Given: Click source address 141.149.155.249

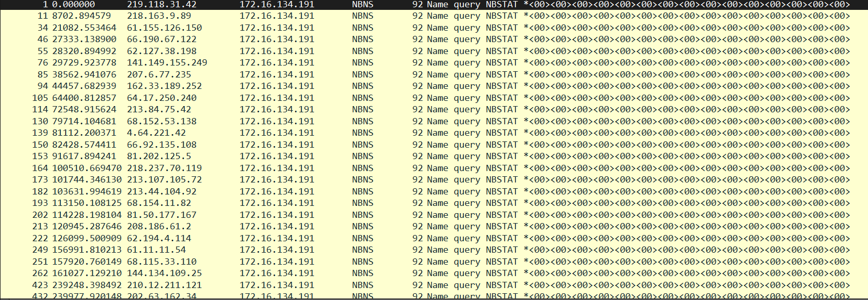Looking at the screenshot, I should pyautogui.click(x=167, y=62).
